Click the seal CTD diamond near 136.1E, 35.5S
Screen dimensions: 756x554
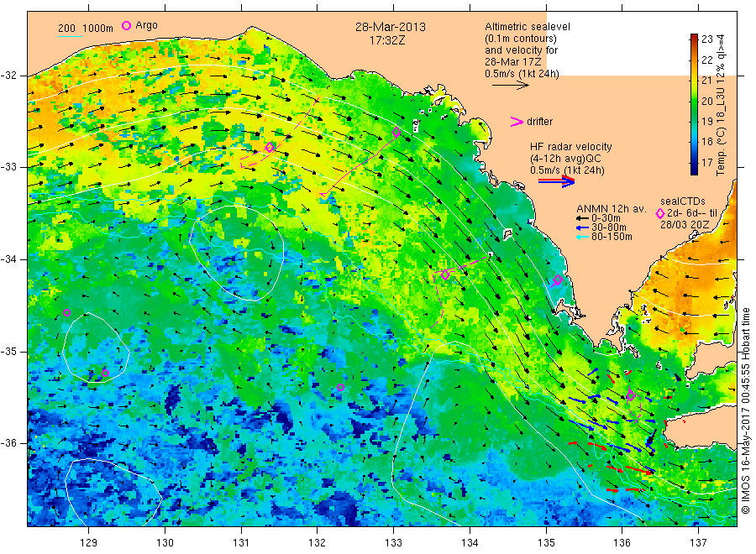pos(630,396)
